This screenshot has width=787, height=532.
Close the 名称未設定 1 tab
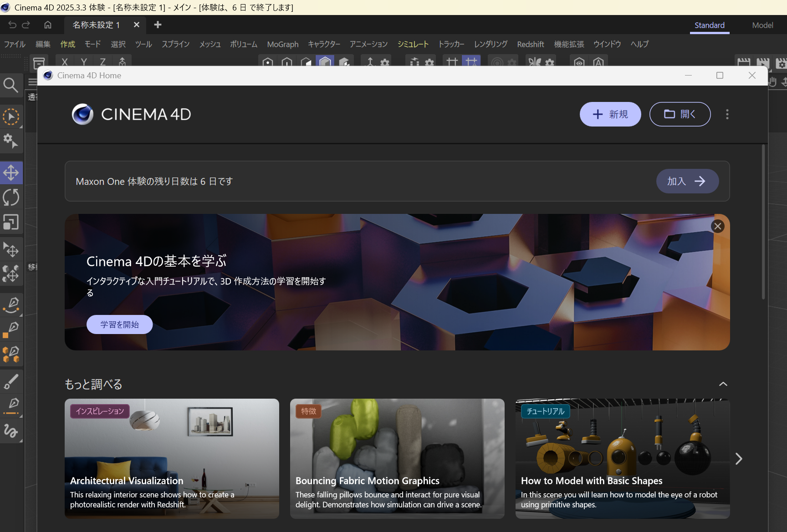point(136,25)
